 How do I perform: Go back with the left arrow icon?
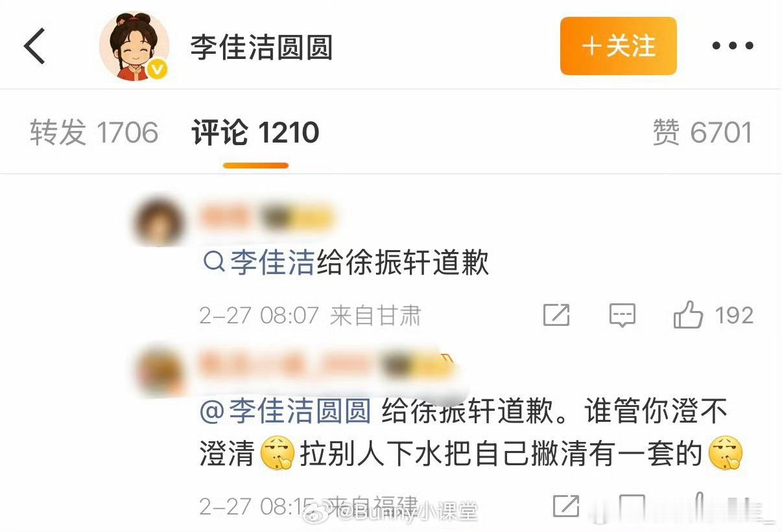[34, 47]
